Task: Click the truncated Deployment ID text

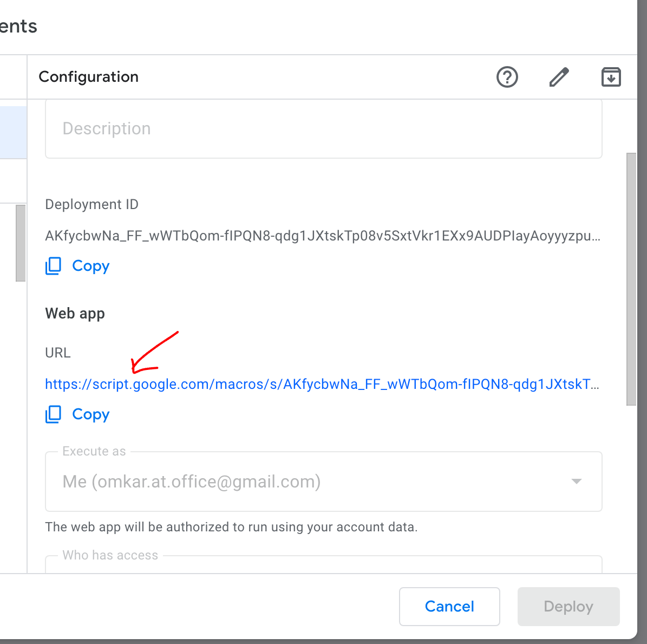Action: coord(322,236)
